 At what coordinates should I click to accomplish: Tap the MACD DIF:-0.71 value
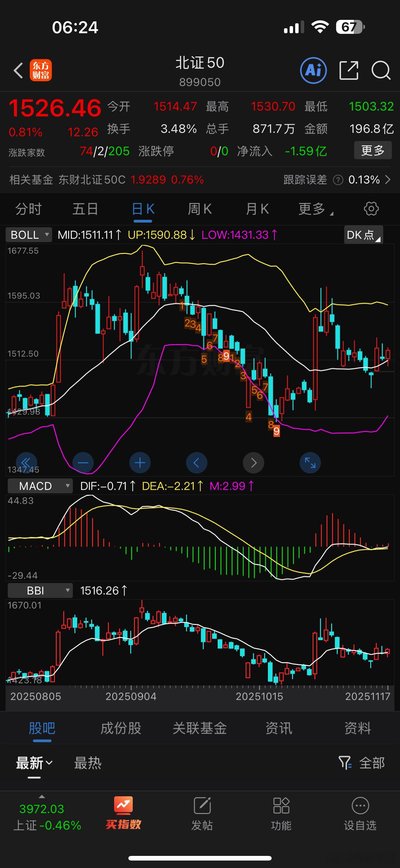[108, 486]
